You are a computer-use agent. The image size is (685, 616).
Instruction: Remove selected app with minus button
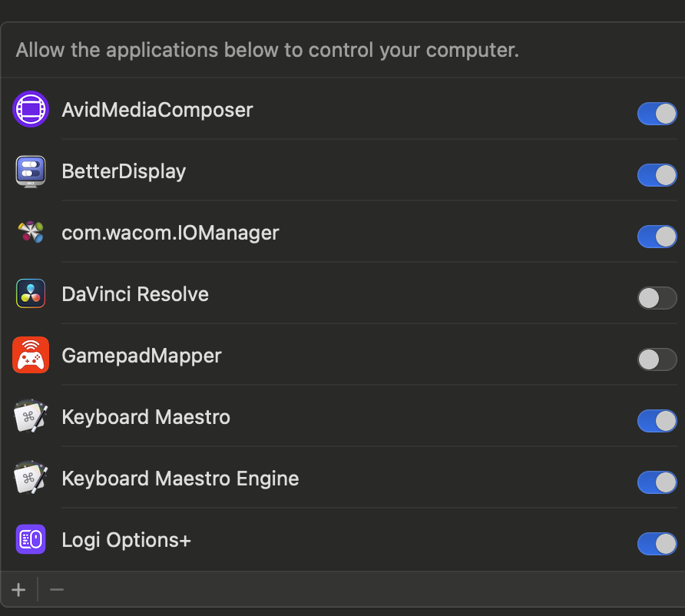click(x=57, y=590)
